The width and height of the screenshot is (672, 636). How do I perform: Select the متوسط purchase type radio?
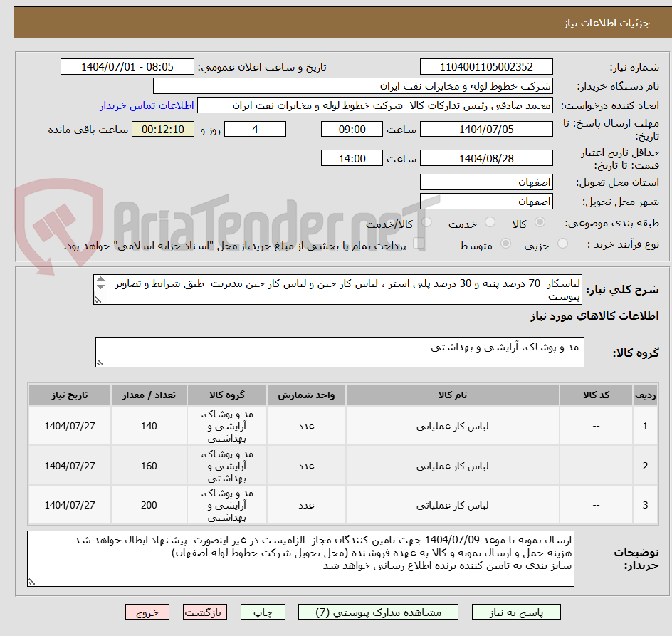click(x=505, y=244)
